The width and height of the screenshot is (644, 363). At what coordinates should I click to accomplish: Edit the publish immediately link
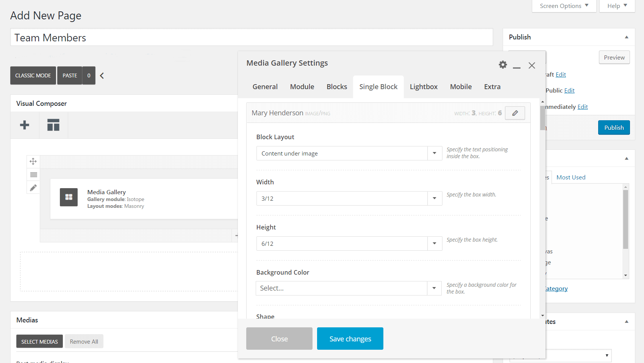583,107
